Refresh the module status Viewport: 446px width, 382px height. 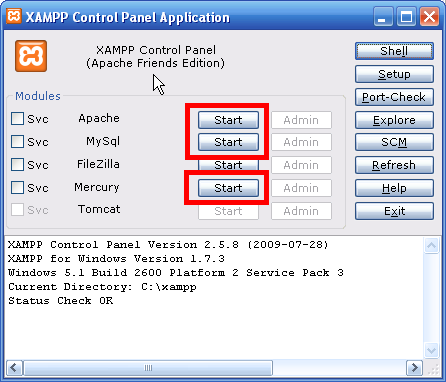[x=394, y=165]
